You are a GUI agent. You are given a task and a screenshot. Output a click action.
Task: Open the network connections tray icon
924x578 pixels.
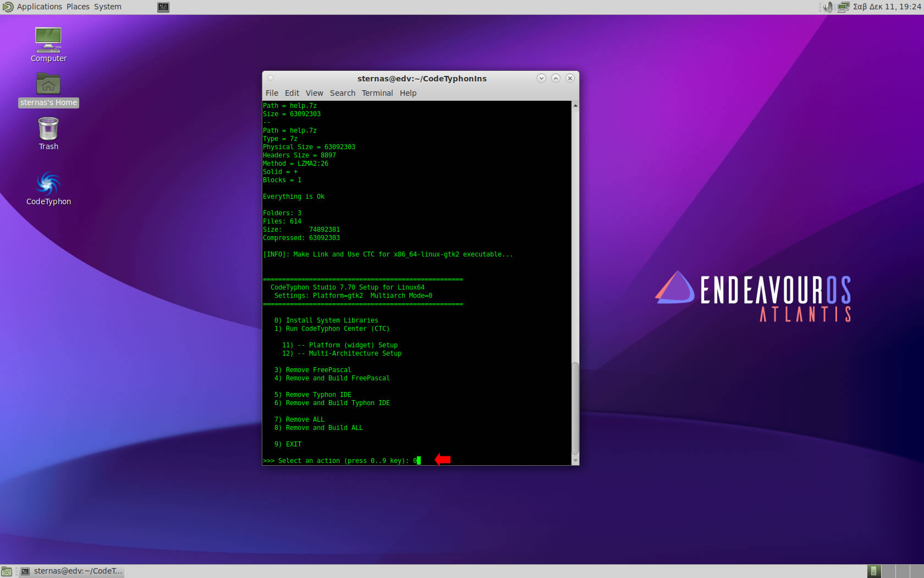coord(843,7)
